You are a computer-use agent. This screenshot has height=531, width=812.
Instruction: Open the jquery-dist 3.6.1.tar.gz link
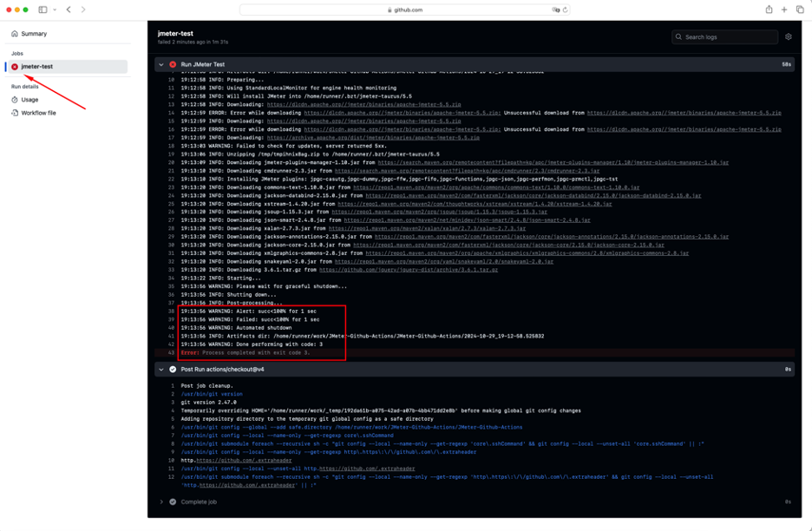click(409, 270)
